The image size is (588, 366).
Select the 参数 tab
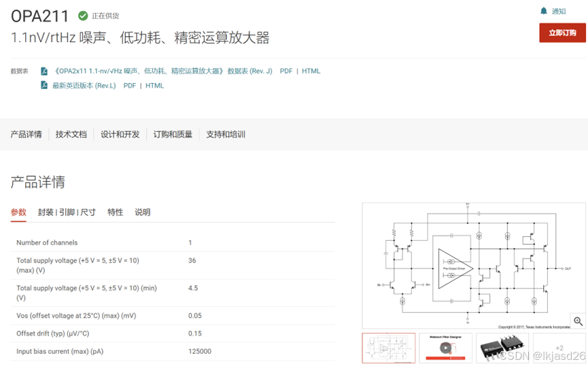(x=18, y=212)
